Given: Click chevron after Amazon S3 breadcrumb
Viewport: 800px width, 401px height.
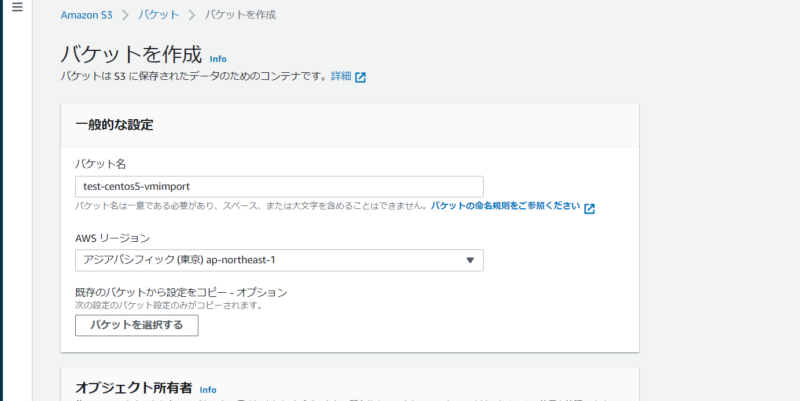Looking at the screenshot, I should click(x=125, y=15).
